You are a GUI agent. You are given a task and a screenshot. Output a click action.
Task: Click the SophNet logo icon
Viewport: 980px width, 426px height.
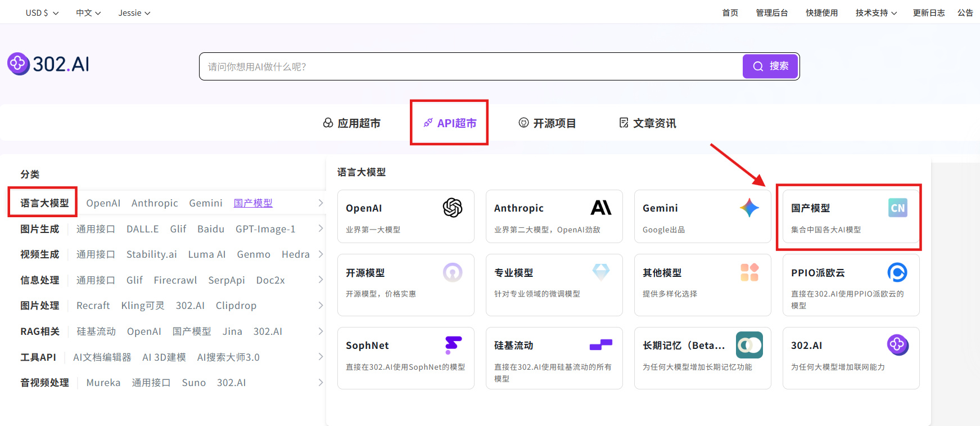453,345
